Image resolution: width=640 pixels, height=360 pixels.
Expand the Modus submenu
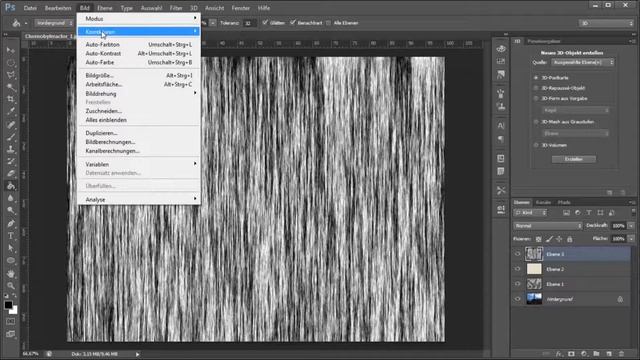[139, 19]
